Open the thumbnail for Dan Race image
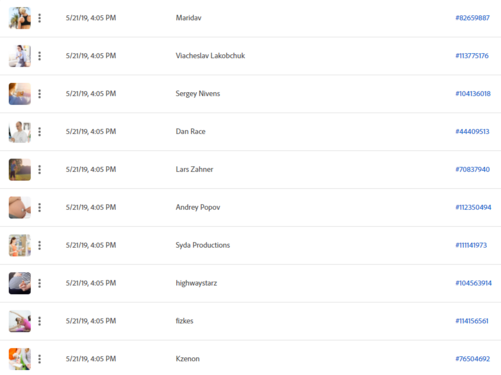The width and height of the screenshot is (501, 375). [x=20, y=132]
